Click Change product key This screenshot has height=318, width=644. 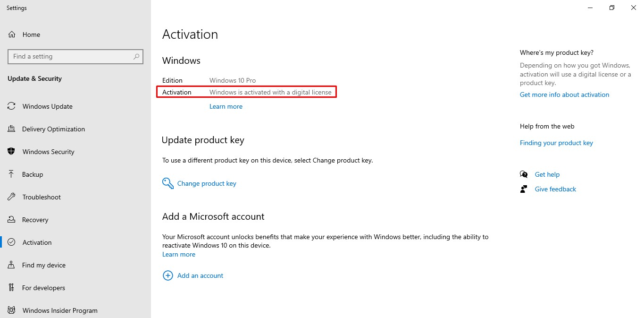click(x=207, y=183)
